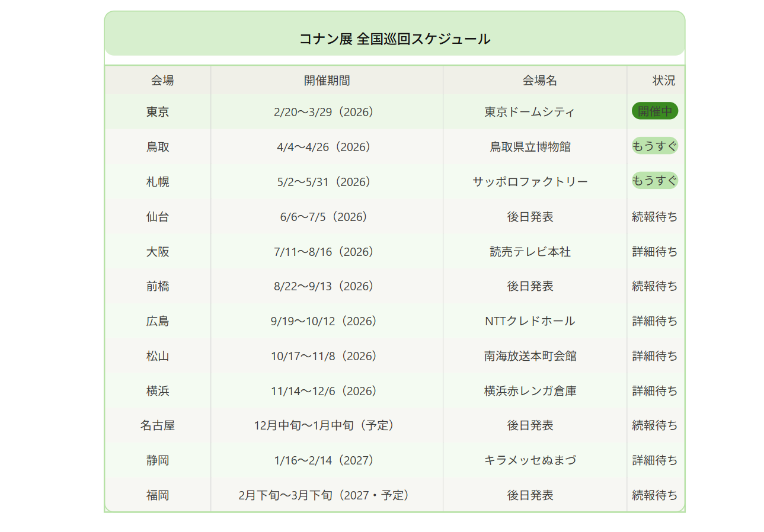
Task: Click the title コナン展 全国巡回スケジュール
Action: [394, 39]
